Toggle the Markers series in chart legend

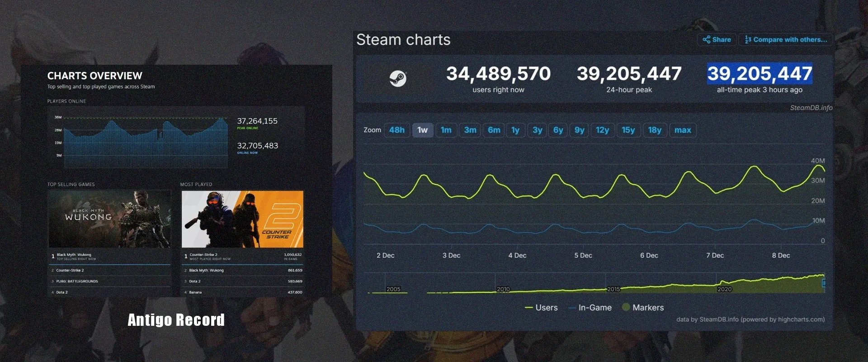point(643,307)
